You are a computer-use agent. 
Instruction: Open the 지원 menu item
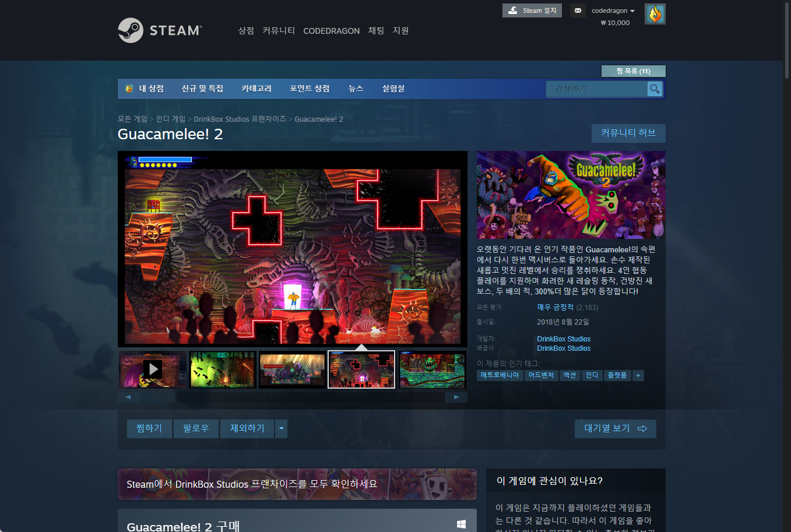400,30
